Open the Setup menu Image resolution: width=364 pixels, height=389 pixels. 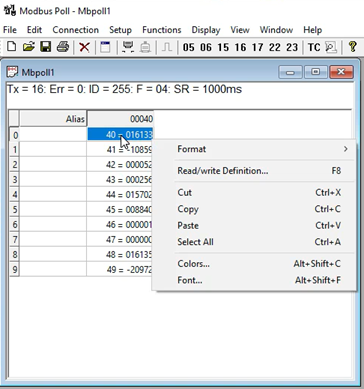120,30
